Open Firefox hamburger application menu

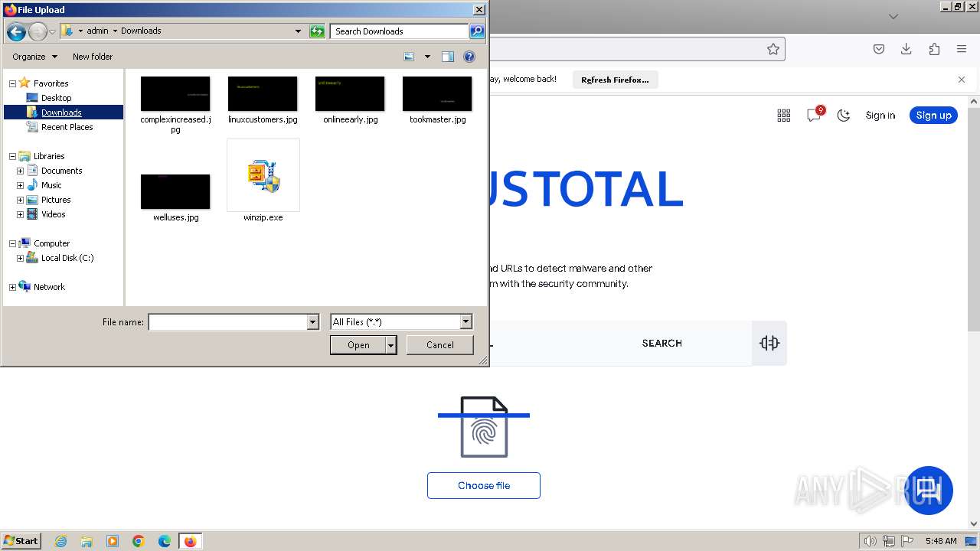(x=962, y=49)
